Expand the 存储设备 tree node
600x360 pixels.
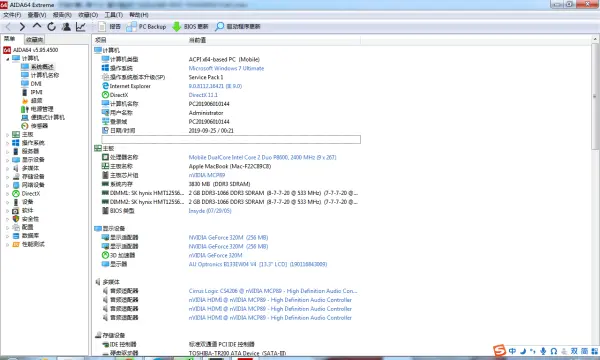coord(7,177)
